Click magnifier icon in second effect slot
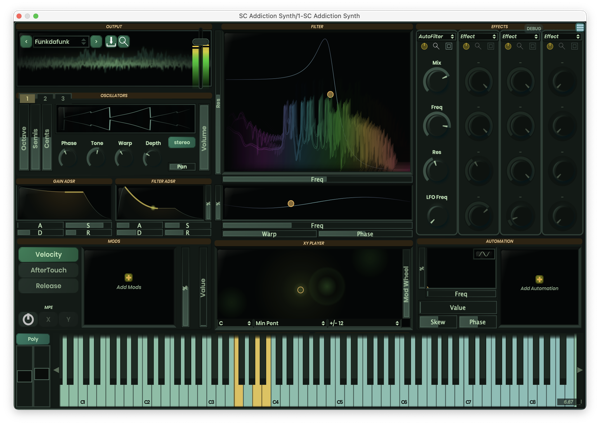The image size is (600, 425). coord(478,47)
